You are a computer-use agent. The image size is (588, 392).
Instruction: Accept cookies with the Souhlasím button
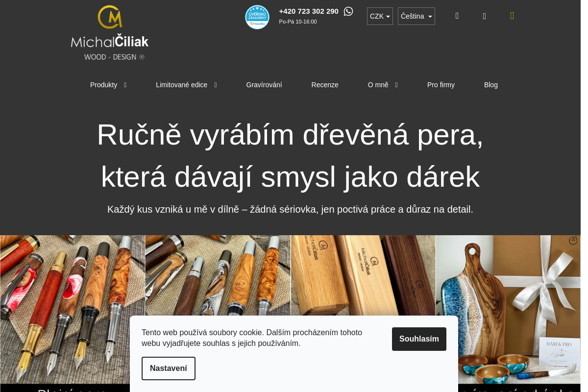click(x=419, y=339)
